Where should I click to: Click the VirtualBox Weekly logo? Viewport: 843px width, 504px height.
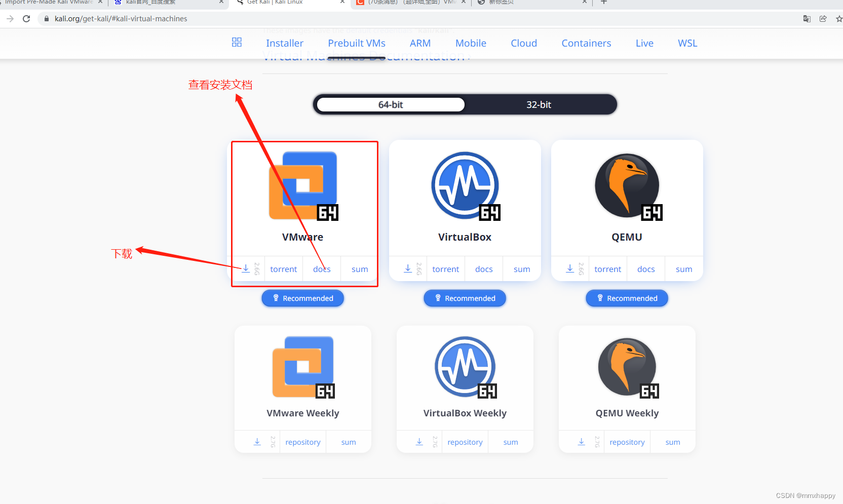coord(466,367)
